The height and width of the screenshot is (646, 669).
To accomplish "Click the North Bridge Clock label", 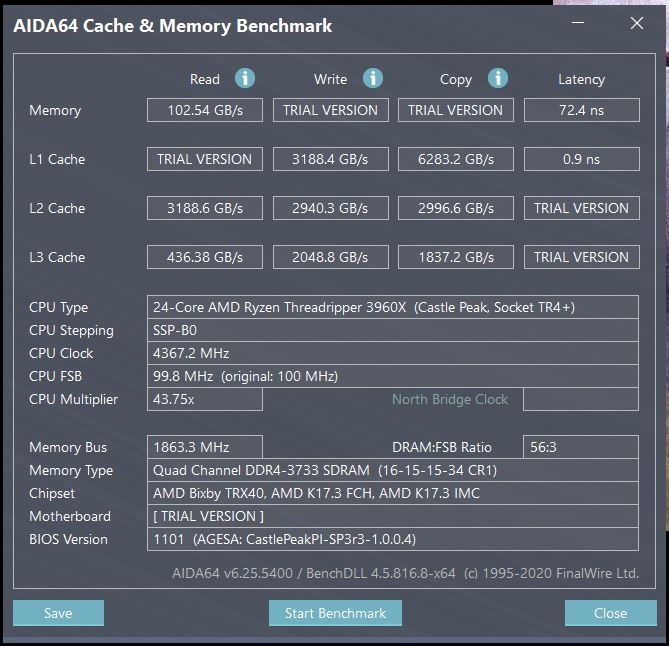I will [450, 400].
